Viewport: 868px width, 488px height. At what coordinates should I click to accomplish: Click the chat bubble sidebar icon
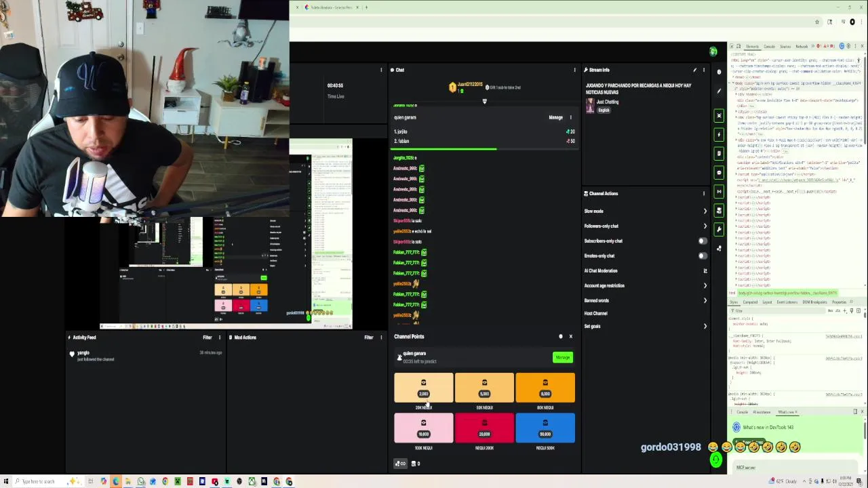(x=719, y=172)
